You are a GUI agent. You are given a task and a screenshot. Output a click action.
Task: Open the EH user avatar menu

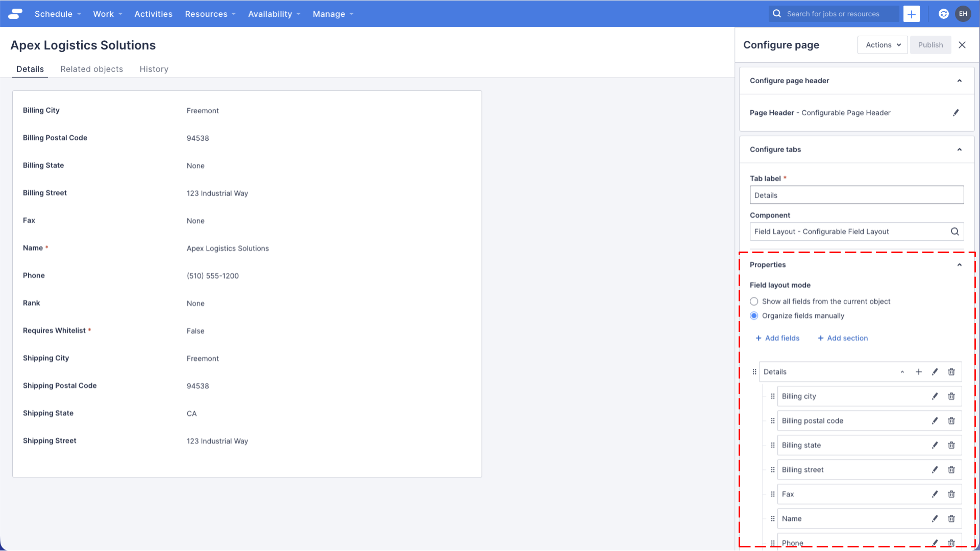963,14
